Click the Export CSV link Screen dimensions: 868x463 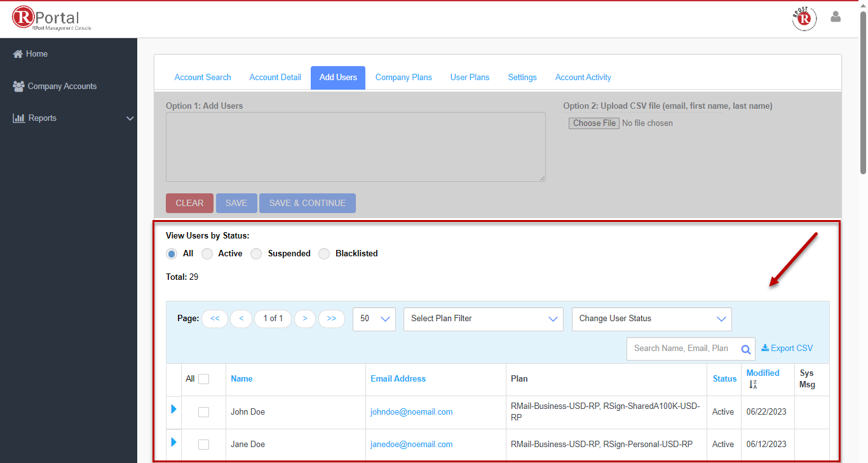tap(787, 349)
